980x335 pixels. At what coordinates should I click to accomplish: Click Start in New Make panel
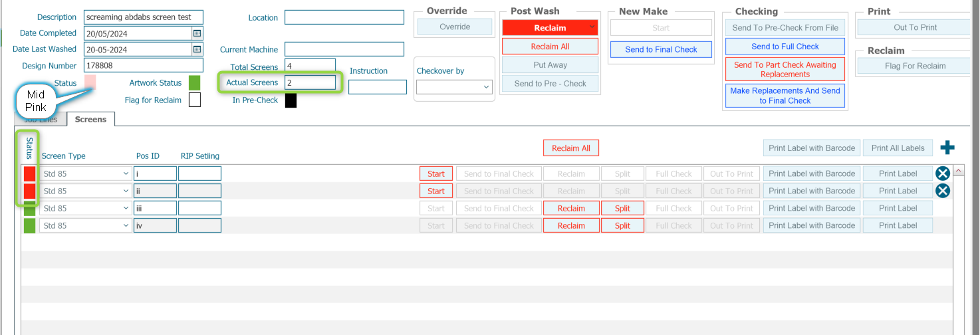pyautogui.click(x=661, y=28)
